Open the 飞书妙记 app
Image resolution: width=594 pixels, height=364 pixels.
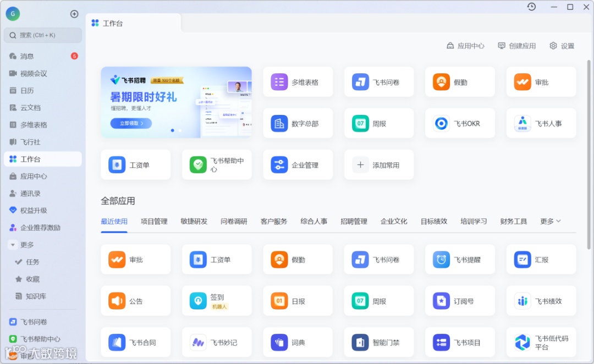click(x=217, y=343)
